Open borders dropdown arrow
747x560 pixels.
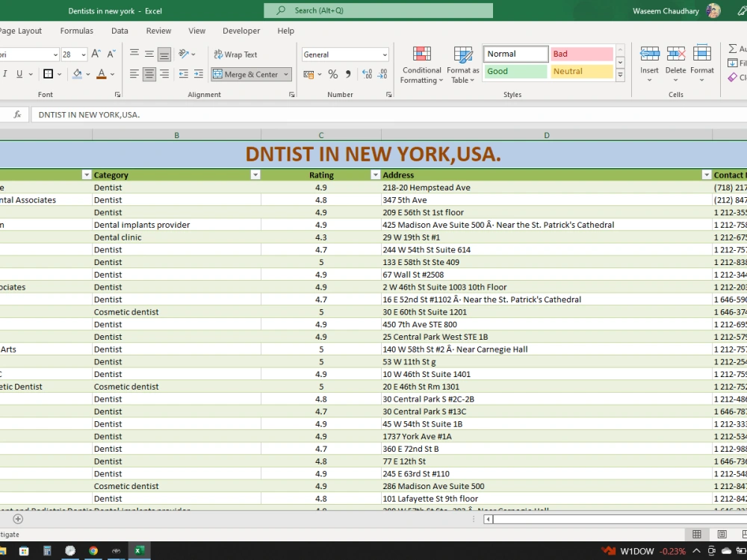(x=60, y=74)
